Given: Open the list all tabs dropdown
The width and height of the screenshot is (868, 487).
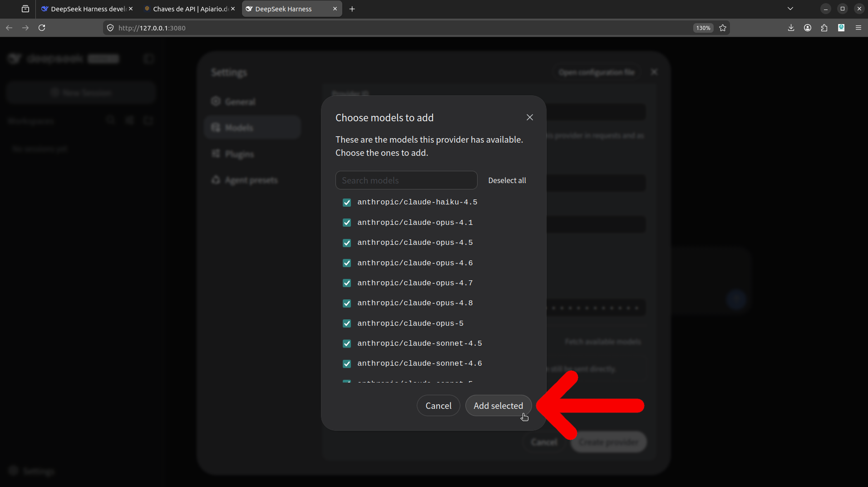Looking at the screenshot, I should point(790,9).
